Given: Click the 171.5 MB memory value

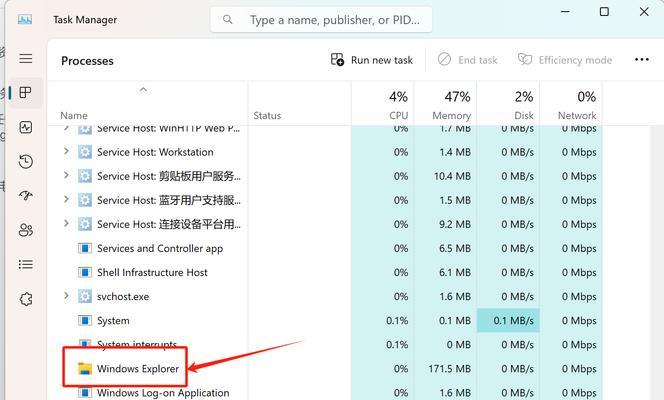Looking at the screenshot, I should [449, 369].
